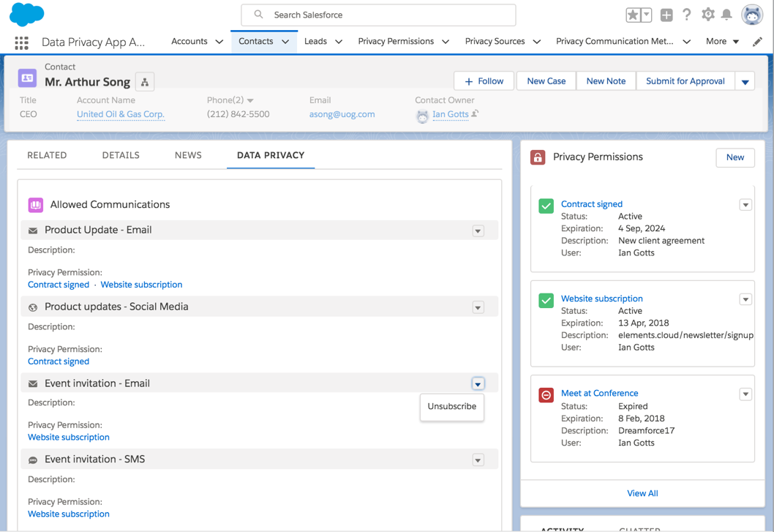
Task: Open the Website subscription card menu
Action: [745, 299]
